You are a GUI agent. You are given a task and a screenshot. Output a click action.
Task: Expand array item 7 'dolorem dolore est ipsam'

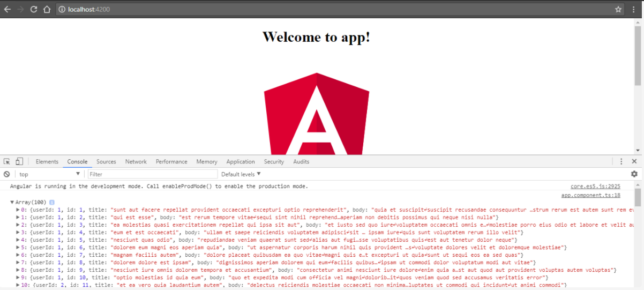(18, 263)
